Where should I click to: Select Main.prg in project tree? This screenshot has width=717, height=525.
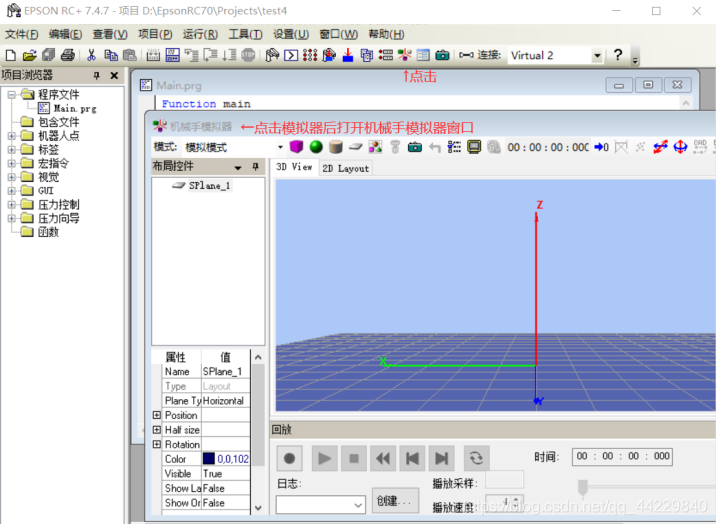point(75,108)
